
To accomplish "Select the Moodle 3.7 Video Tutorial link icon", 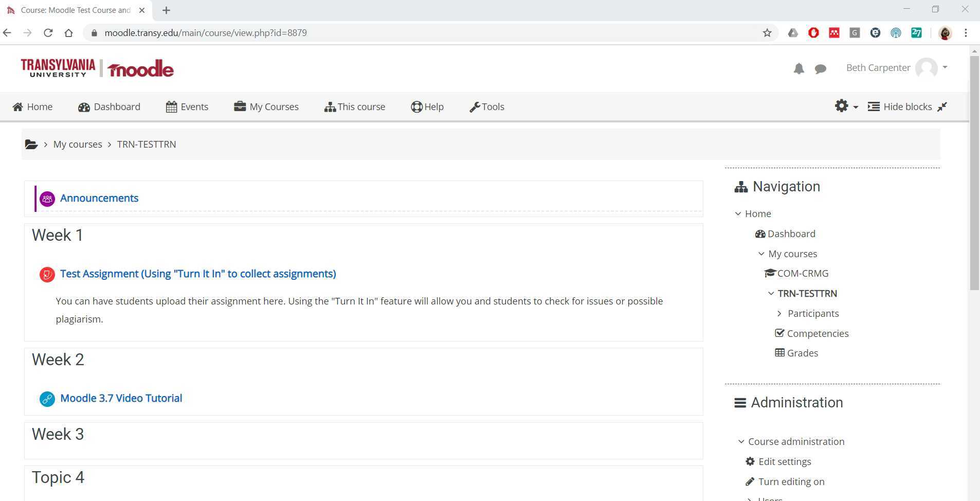I will pyautogui.click(x=47, y=399).
